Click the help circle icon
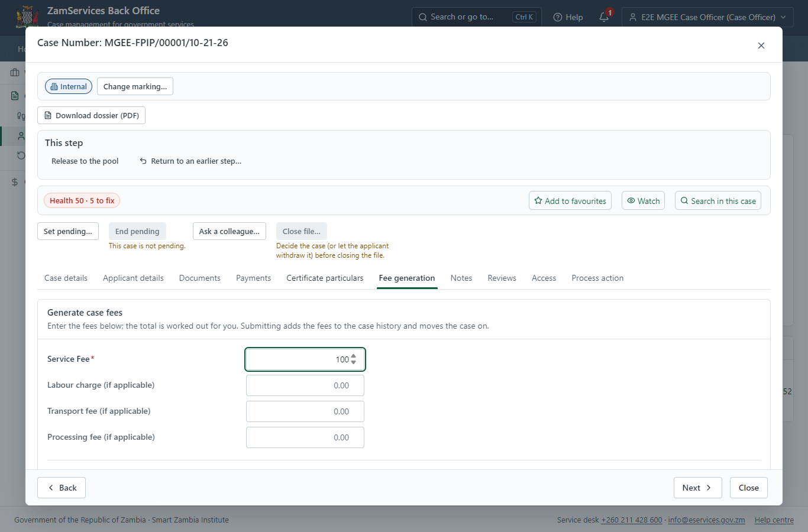This screenshot has width=808, height=532. point(557,17)
